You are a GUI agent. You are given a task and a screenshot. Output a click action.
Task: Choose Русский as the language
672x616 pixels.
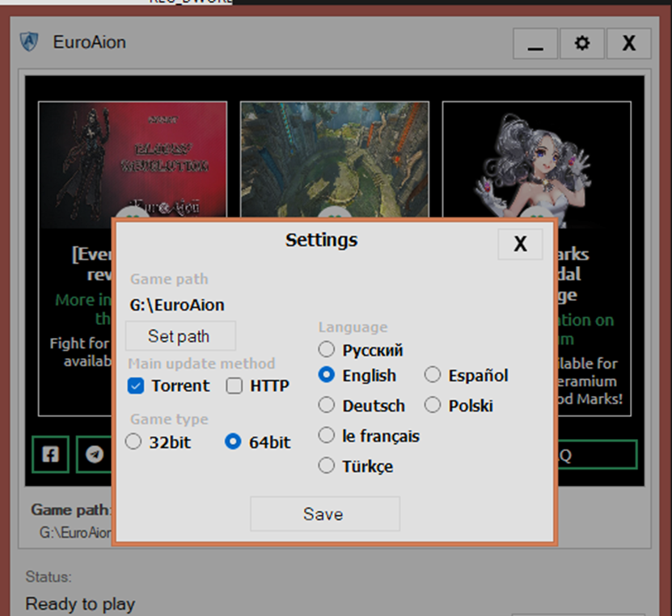(x=327, y=350)
